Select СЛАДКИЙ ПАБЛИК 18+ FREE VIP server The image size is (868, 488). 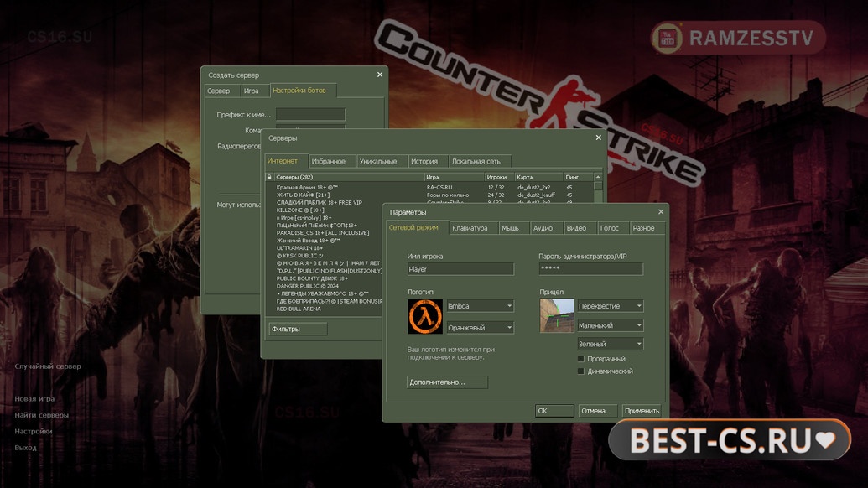coord(431,203)
